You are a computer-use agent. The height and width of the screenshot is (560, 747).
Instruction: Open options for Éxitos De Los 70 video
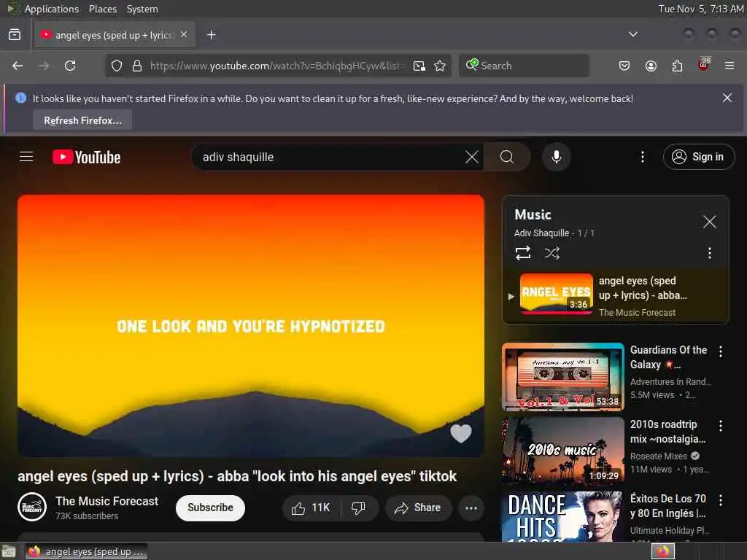[x=720, y=500]
